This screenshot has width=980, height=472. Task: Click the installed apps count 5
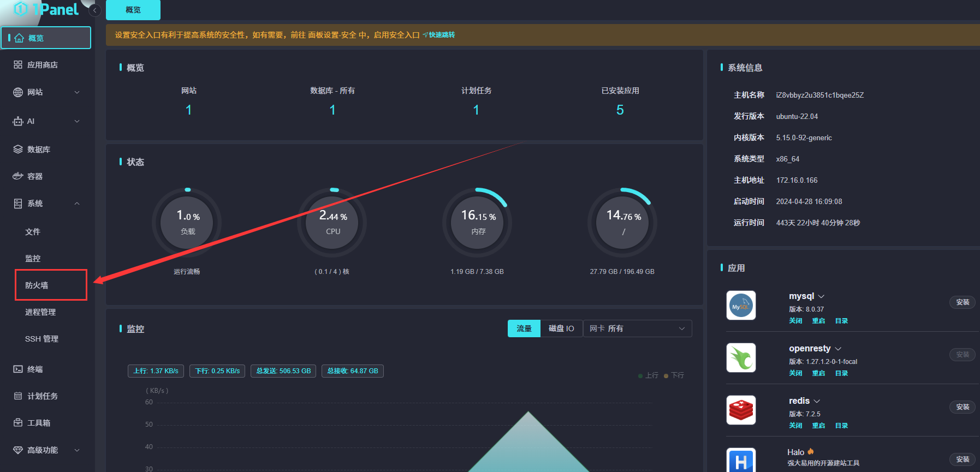[620, 110]
